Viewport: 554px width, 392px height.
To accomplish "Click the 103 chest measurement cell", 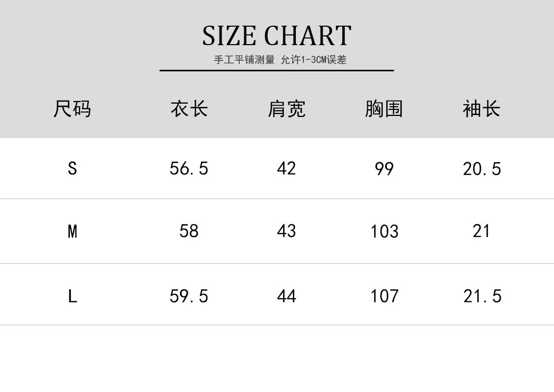I will click(x=384, y=232).
